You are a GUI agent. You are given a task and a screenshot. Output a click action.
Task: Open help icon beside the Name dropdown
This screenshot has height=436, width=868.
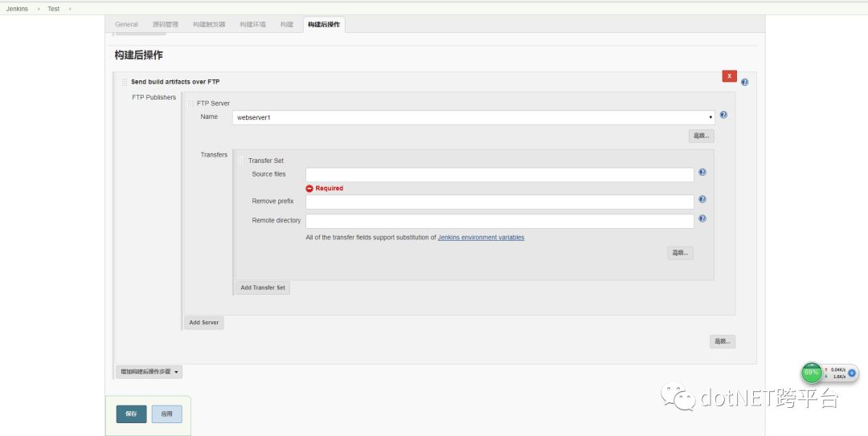pos(723,115)
